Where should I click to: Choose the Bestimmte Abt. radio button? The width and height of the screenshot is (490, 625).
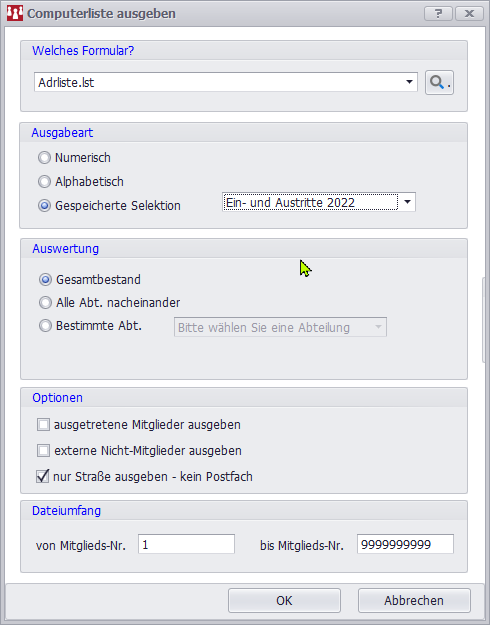45,326
